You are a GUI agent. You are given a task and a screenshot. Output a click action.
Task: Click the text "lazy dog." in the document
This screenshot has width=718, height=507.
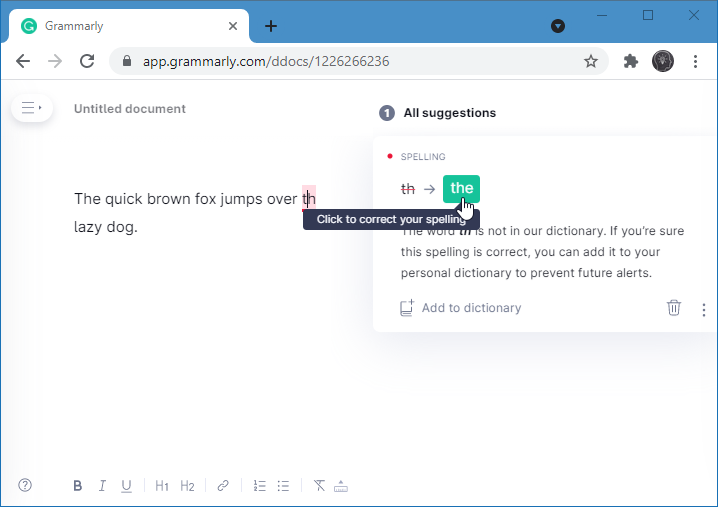(106, 227)
